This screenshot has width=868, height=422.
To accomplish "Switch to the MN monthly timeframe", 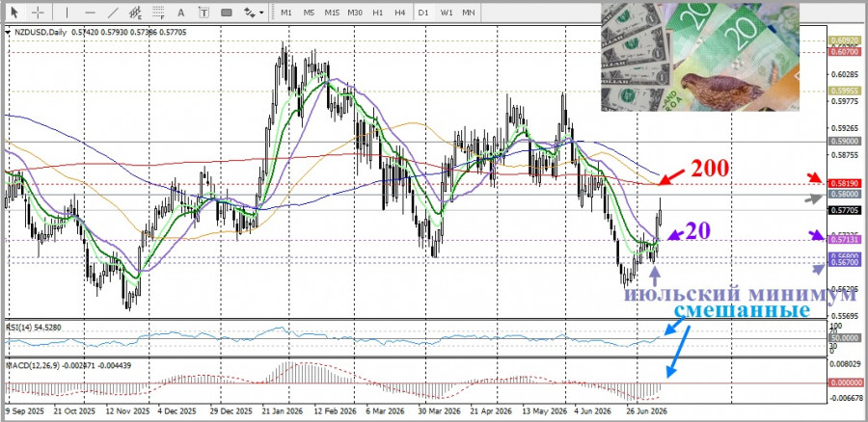I will coord(469,12).
